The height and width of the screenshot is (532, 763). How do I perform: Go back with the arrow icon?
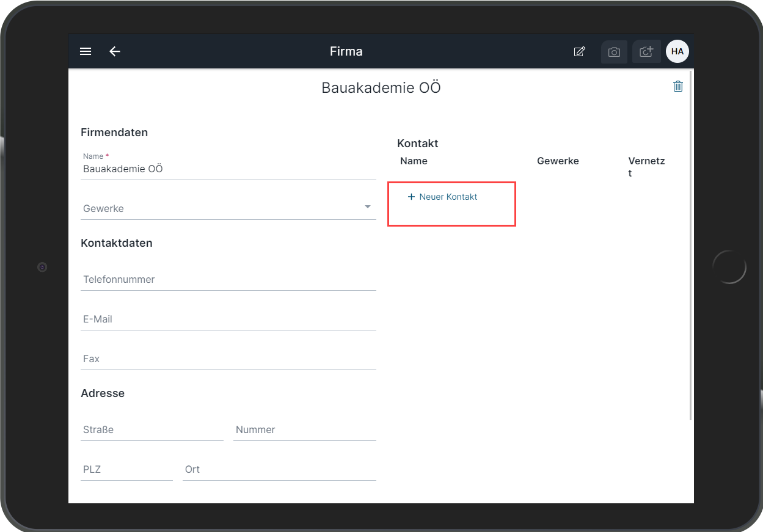pos(115,51)
